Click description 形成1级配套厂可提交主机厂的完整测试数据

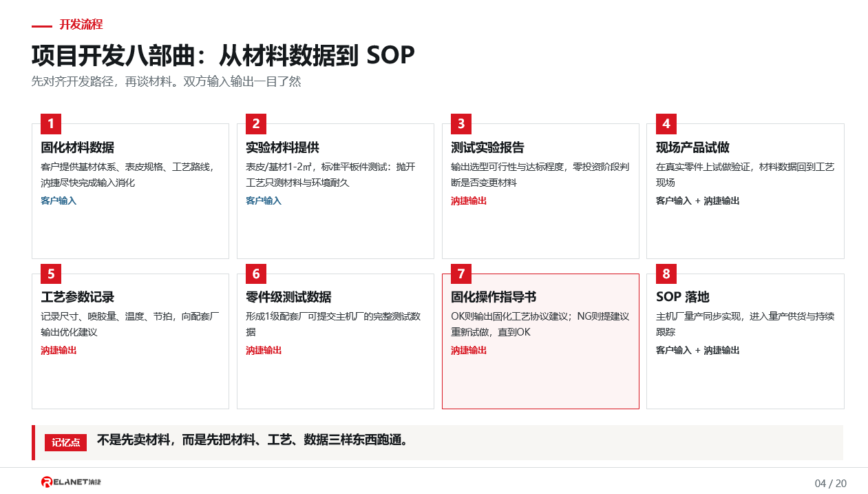(333, 324)
